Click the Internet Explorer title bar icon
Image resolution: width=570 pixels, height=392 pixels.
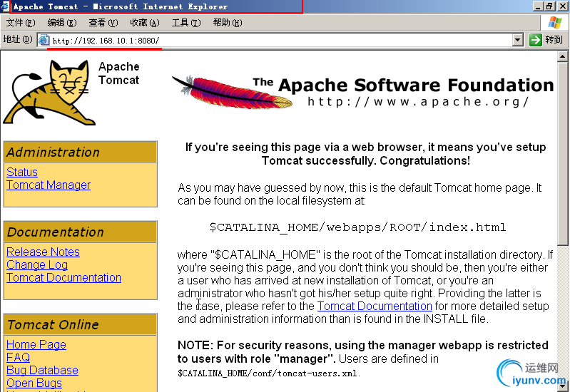pos(5,6)
